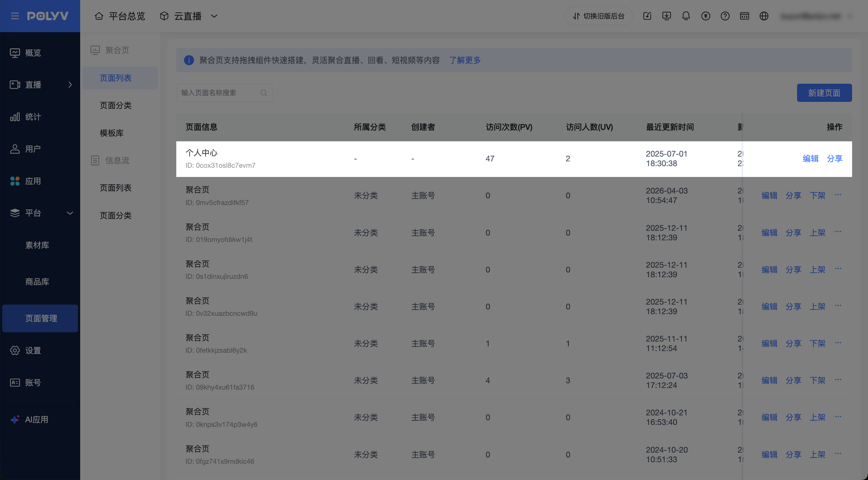Click the ID 0cox31osl8c7evm7 text

(x=220, y=165)
